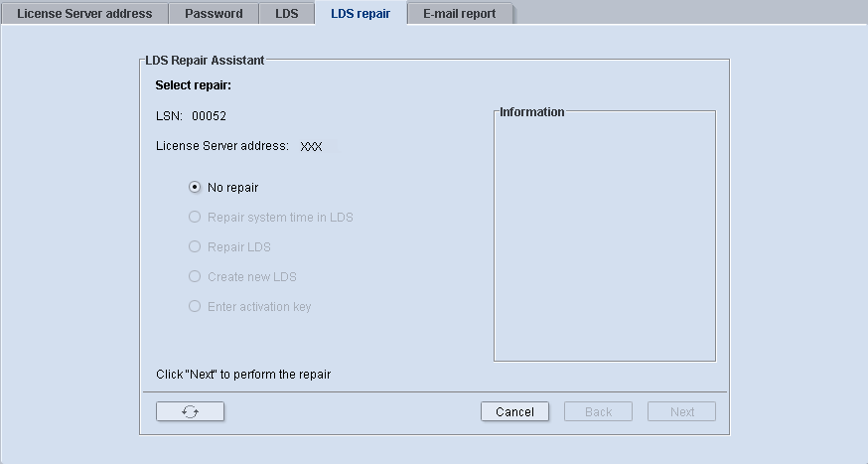Image resolution: width=868 pixels, height=464 pixels.
Task: Go to the LDS tab
Action: (x=286, y=14)
